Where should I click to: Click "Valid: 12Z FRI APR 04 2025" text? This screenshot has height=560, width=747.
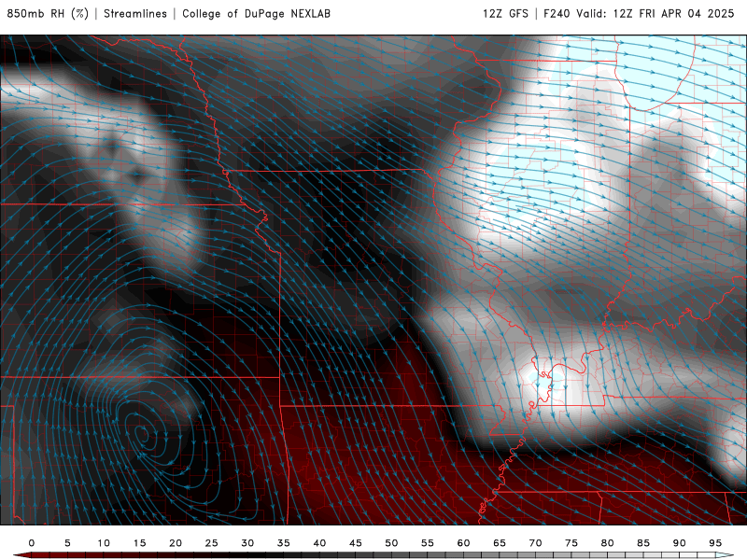(655, 14)
